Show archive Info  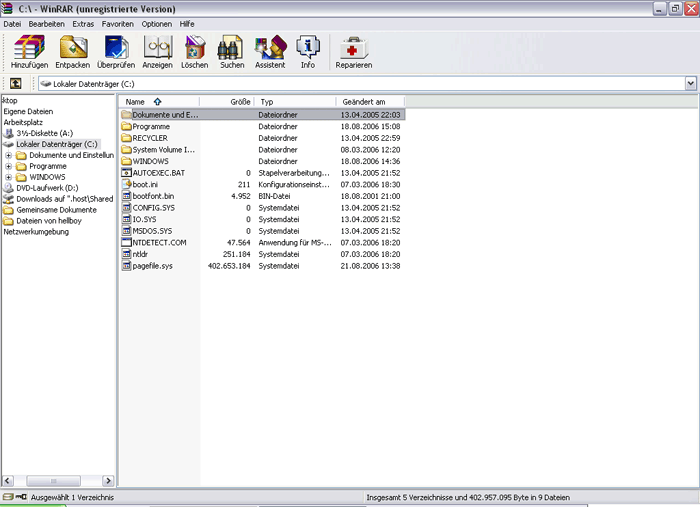(308, 51)
